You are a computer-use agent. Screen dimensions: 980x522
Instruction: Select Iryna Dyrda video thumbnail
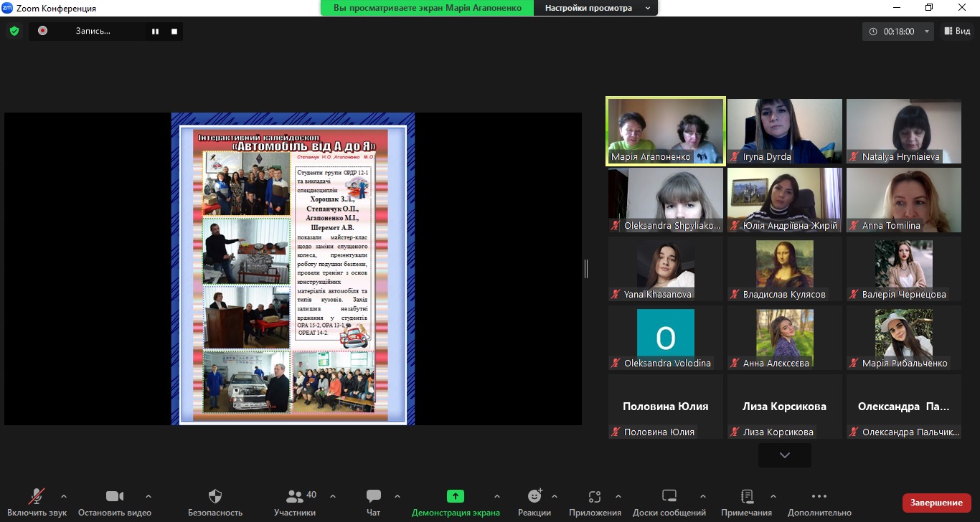click(x=784, y=130)
